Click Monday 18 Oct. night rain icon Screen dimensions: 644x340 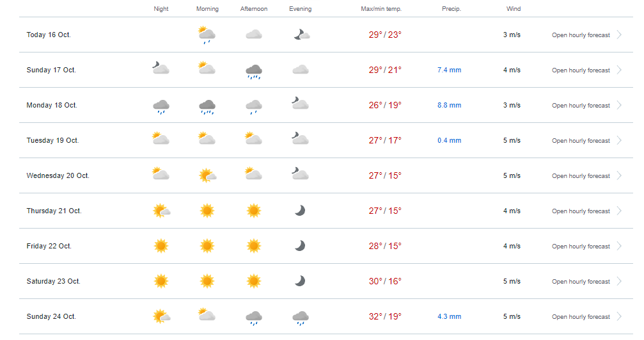pos(161,106)
